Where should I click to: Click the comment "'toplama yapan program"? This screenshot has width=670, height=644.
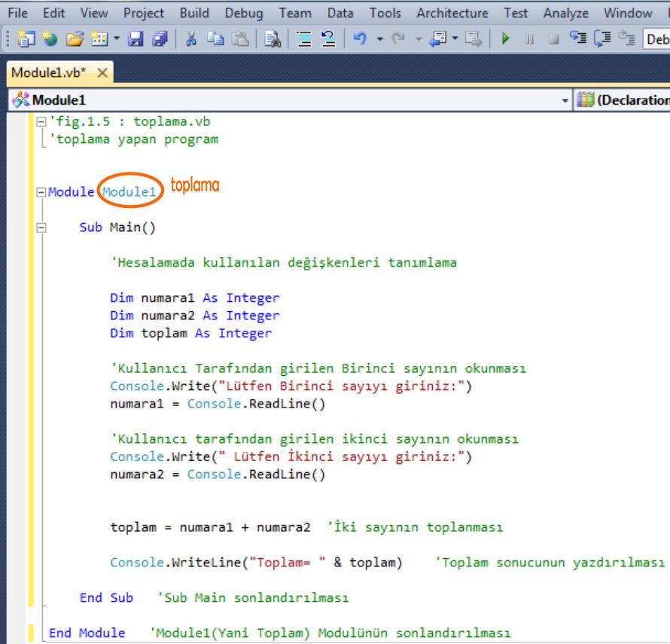click(x=134, y=139)
